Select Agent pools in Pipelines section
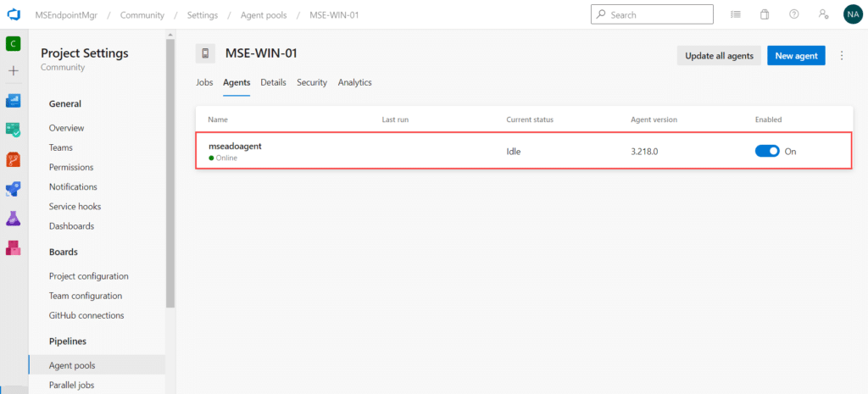The image size is (868, 394). 97,365
